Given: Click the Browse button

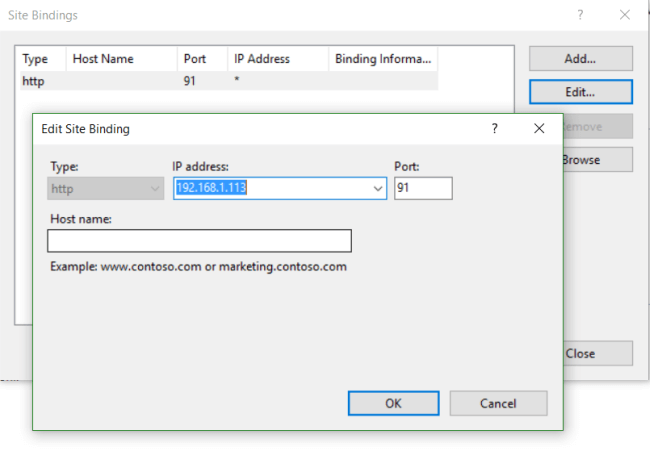Looking at the screenshot, I should [590, 160].
